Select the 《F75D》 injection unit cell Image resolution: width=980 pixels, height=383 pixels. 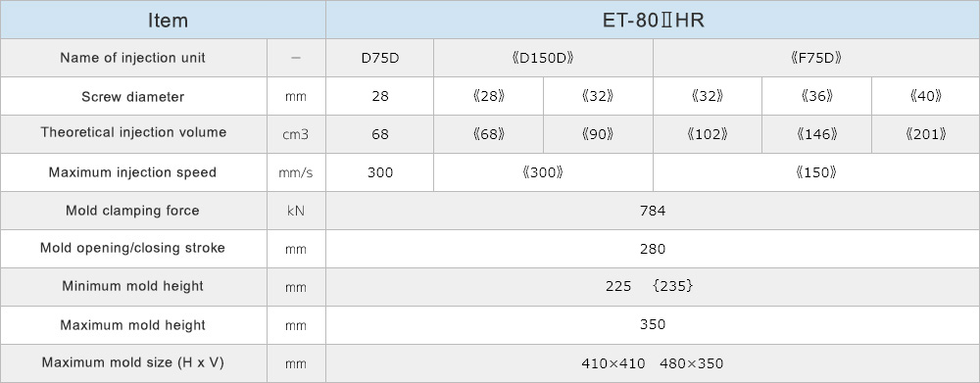pos(816,58)
